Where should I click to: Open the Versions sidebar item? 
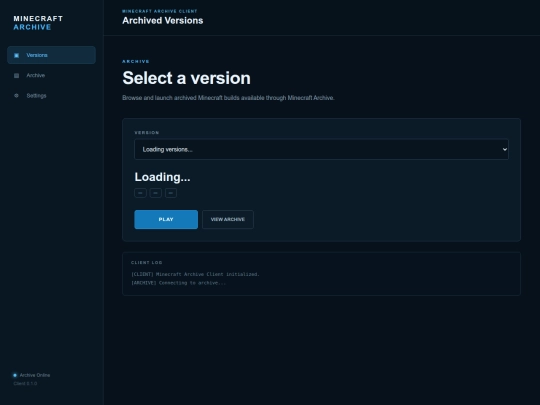[51, 55]
